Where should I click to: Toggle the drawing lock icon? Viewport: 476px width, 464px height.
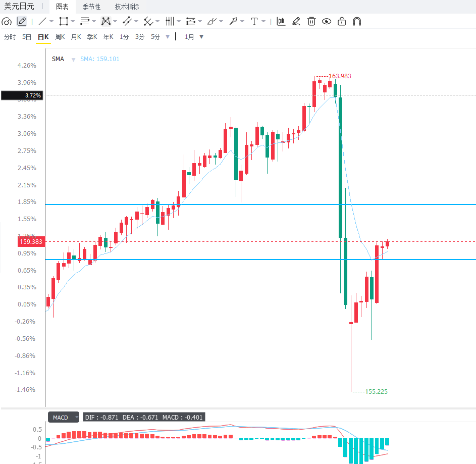pyautogui.click(x=342, y=22)
